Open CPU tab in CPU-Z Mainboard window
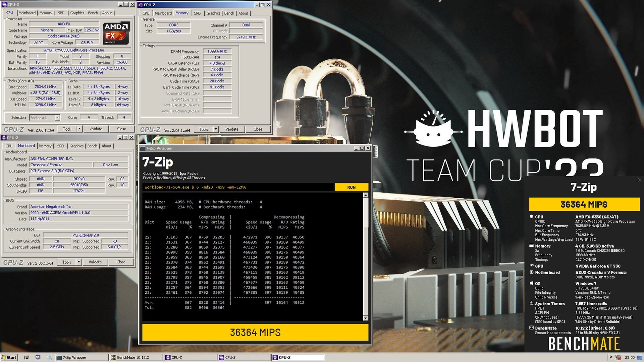Viewport: 644px width, 362px height. (9, 146)
